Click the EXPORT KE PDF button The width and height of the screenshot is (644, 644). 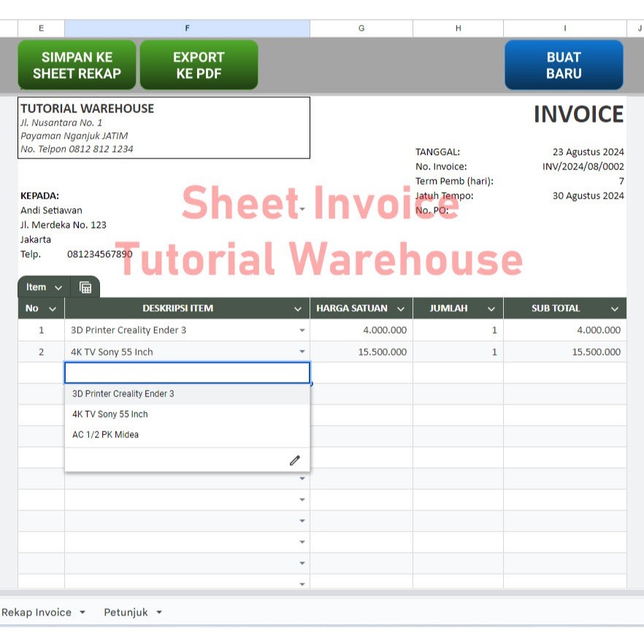pyautogui.click(x=199, y=64)
